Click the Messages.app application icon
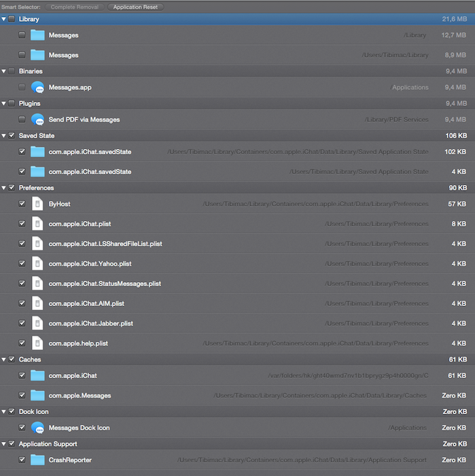The width and height of the screenshot is (475, 476). pyautogui.click(x=37, y=87)
